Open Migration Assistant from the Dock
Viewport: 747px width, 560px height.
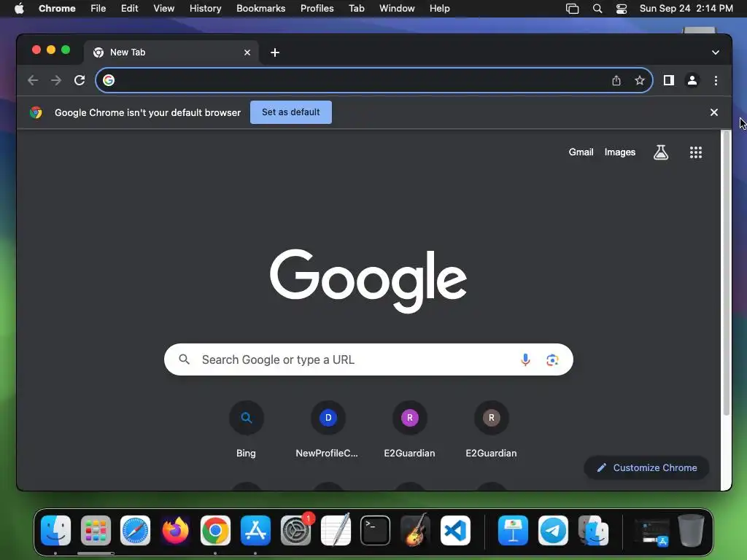(x=593, y=531)
